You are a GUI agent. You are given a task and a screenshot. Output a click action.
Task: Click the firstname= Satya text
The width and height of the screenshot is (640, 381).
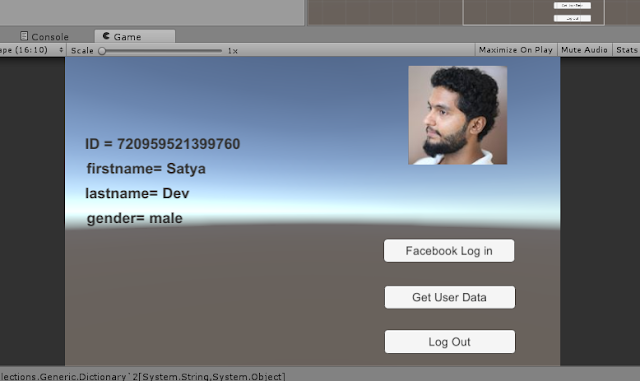coord(146,169)
